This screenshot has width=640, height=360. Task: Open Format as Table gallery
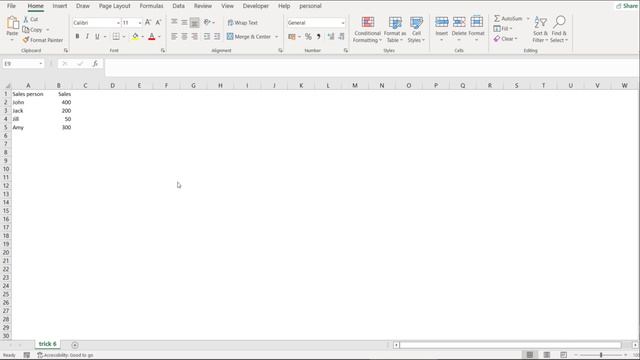click(x=395, y=29)
